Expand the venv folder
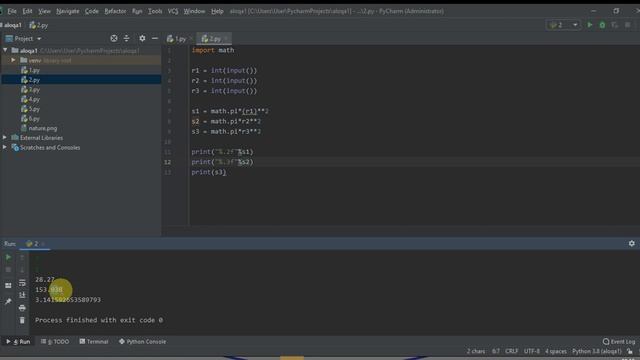Viewport: 640px width, 360px height. [13, 60]
